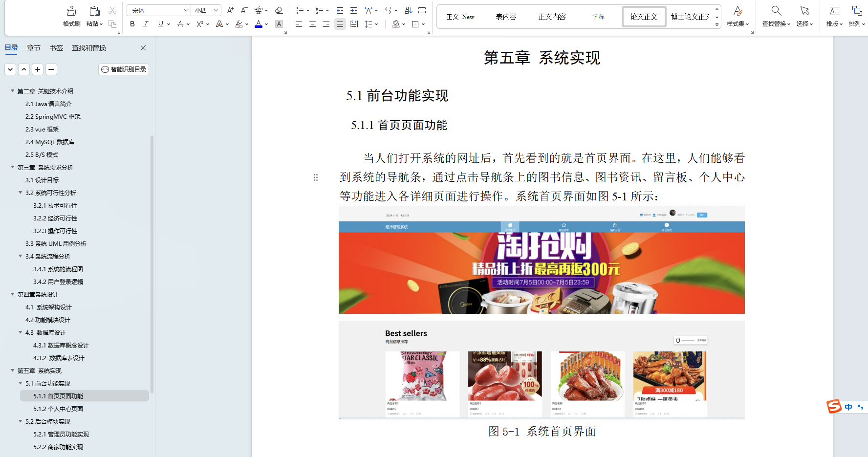Click the Copy icon below scissors
The width and height of the screenshot is (868, 457).
pyautogui.click(x=112, y=24)
